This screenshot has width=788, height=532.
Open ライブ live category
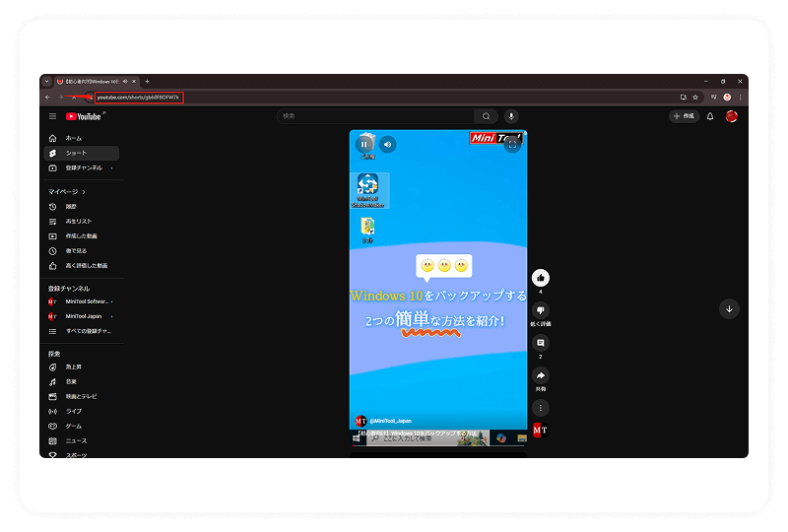[x=82, y=412]
